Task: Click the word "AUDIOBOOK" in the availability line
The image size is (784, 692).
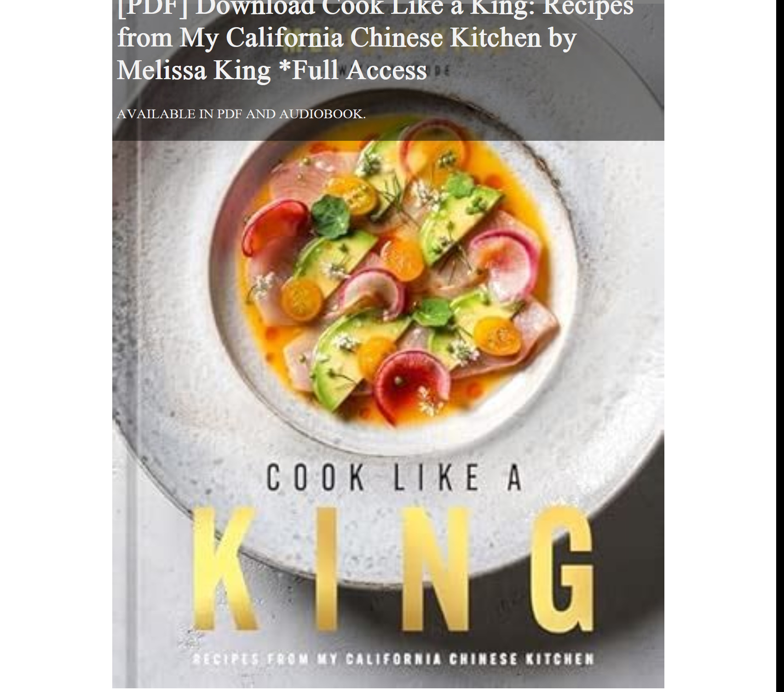Action: pos(321,114)
